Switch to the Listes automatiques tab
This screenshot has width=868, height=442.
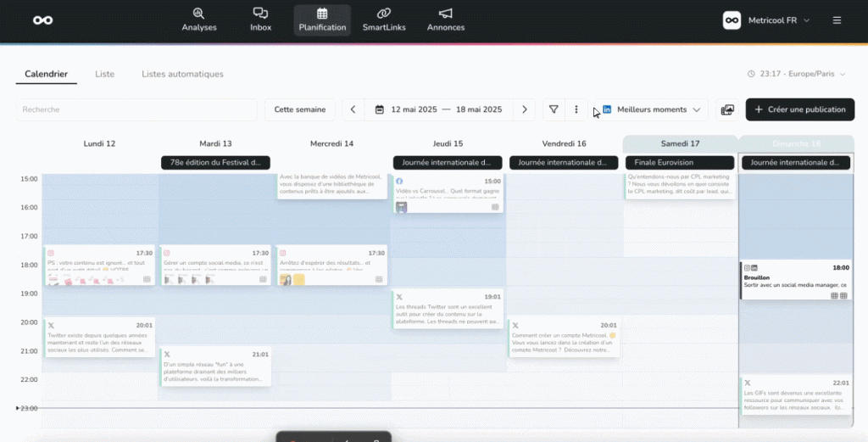tap(182, 74)
